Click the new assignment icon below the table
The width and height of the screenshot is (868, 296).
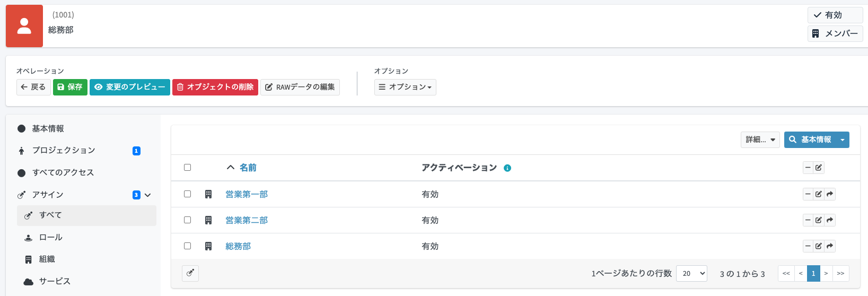tap(190, 273)
